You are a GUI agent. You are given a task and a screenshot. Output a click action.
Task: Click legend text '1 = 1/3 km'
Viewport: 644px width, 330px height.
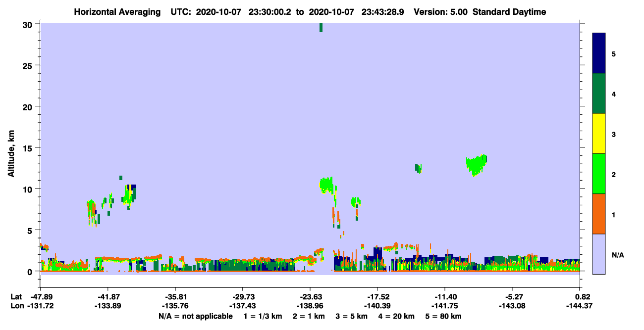point(262,316)
